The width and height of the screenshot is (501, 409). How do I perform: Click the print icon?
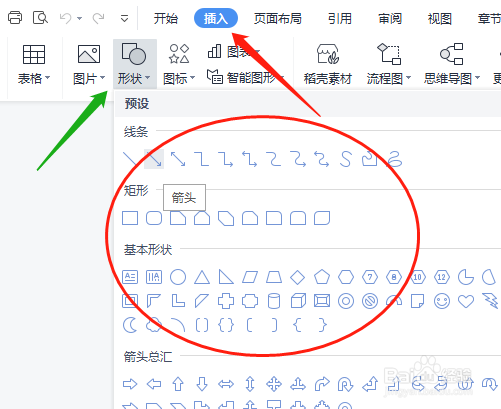pos(15,18)
